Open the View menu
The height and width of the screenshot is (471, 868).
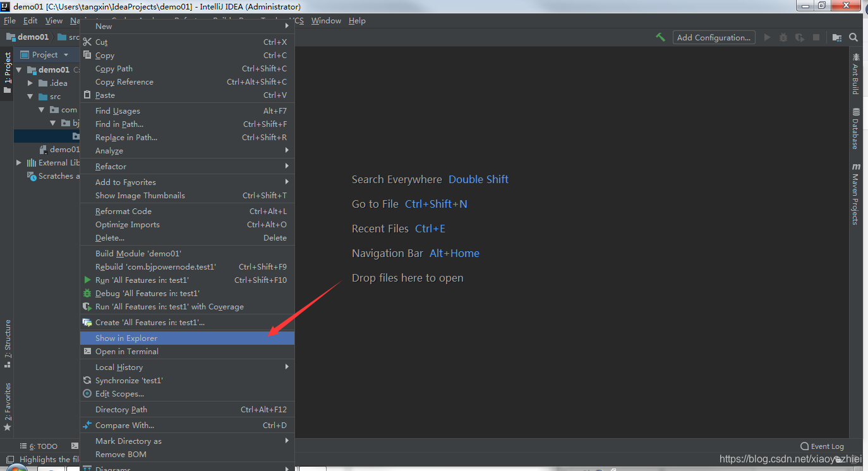click(x=54, y=21)
